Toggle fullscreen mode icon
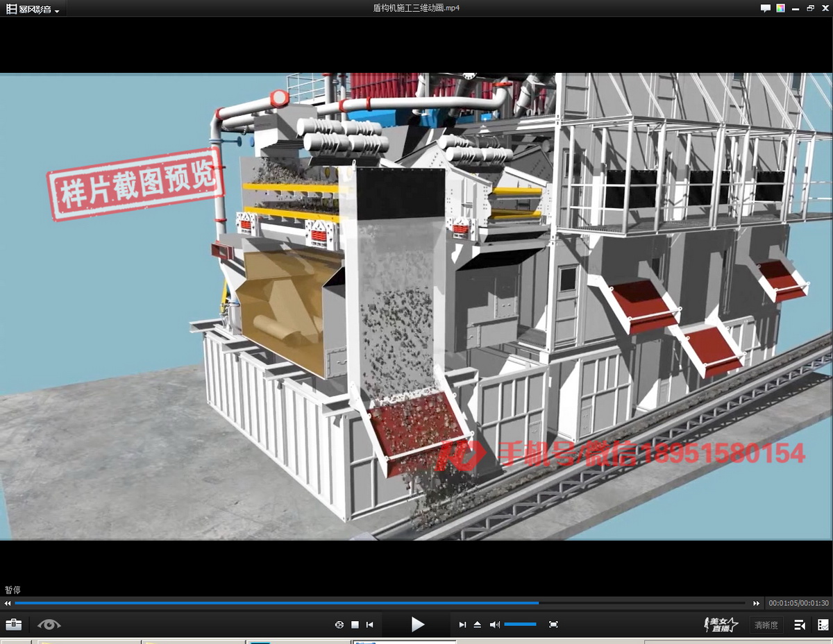Viewport: 833px width, 644px height. tap(553, 625)
